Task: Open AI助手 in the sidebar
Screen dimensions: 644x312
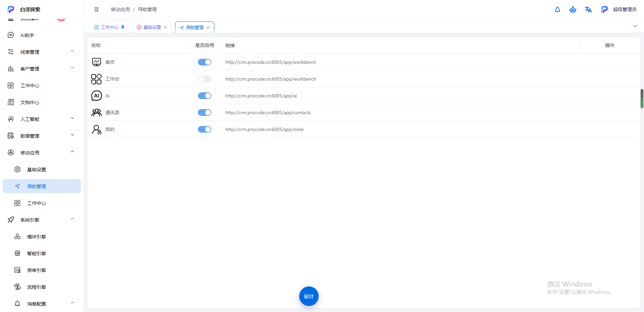Action: (42, 35)
